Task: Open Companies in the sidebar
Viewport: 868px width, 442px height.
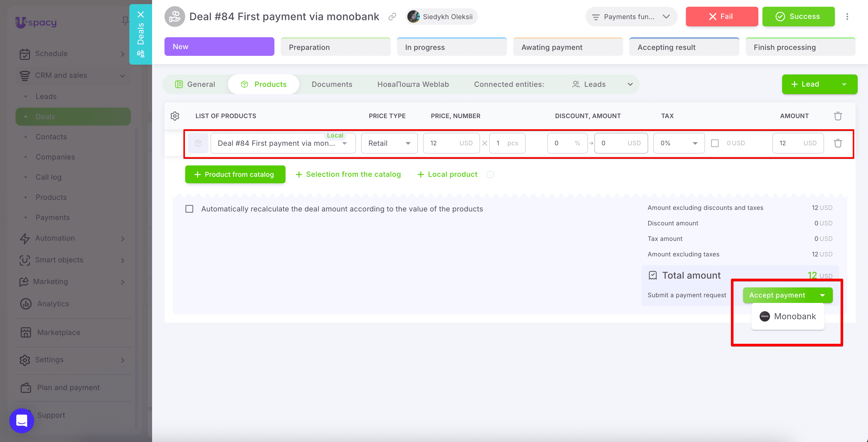Action: tap(55, 157)
